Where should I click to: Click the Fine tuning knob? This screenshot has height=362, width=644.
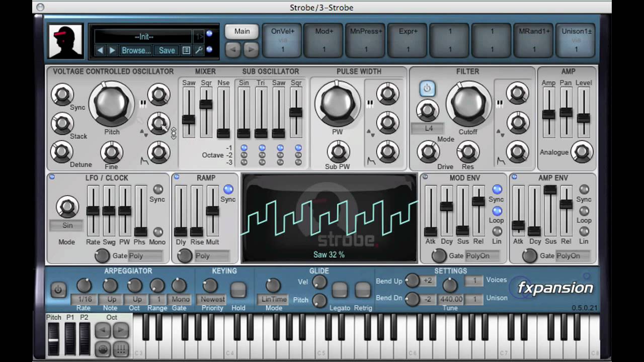click(x=112, y=152)
